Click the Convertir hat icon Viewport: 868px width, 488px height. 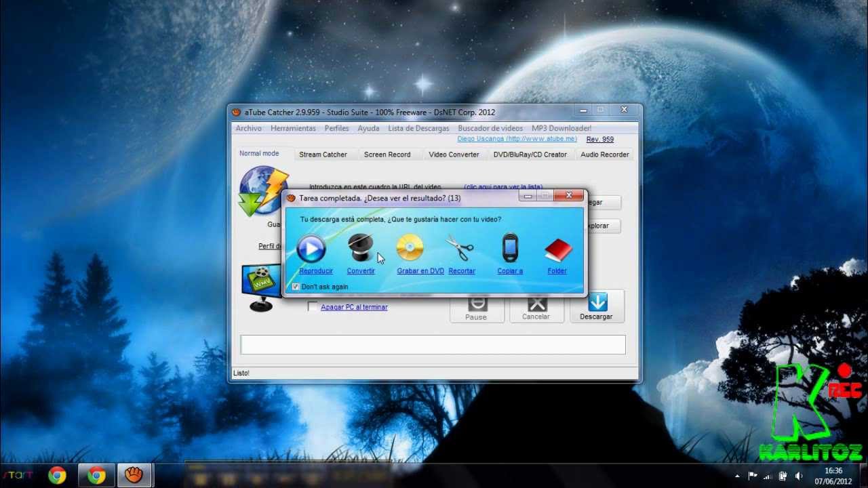(360, 248)
